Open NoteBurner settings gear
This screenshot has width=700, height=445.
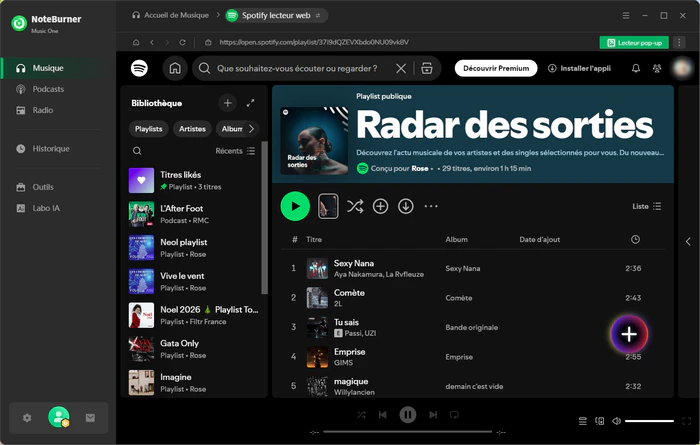pyautogui.click(x=27, y=418)
